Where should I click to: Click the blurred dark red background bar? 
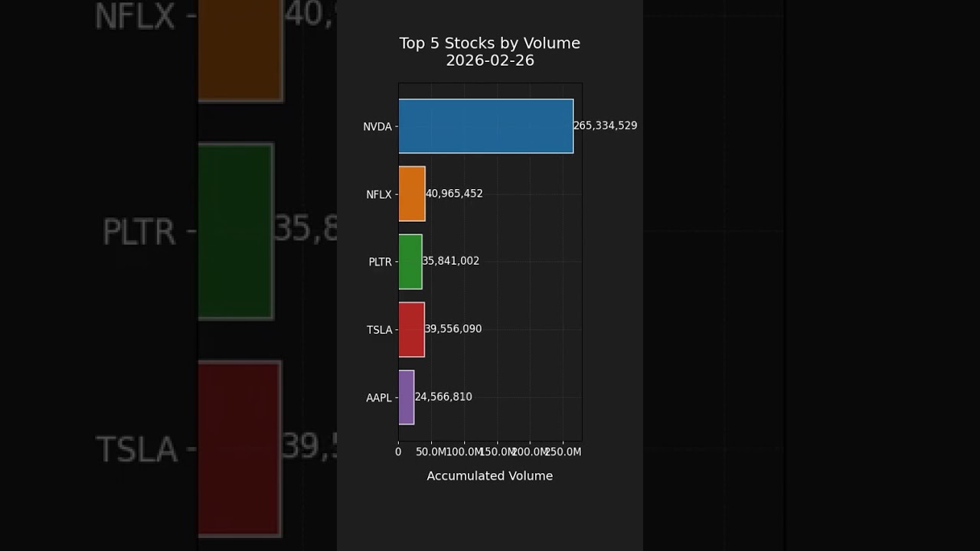pos(240,448)
